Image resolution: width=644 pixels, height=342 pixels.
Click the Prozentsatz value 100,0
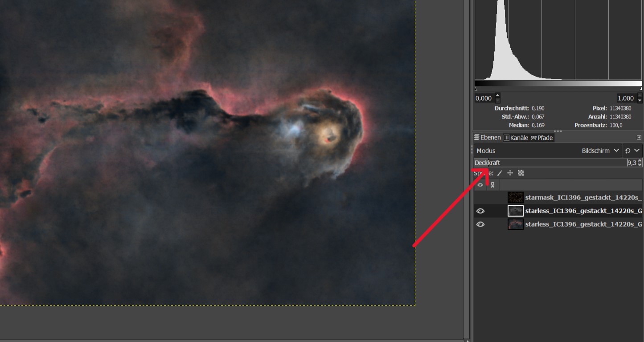click(x=616, y=125)
